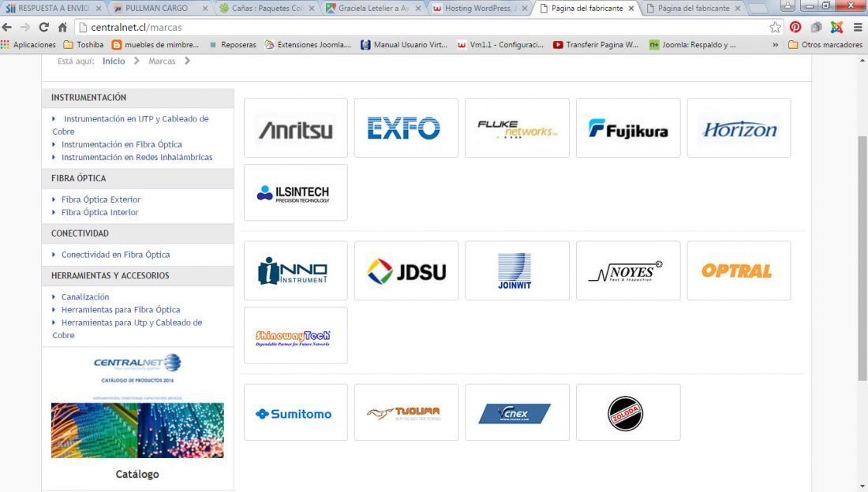Open the Toshiba bookmark folder
The image size is (868, 492).
pyautogui.click(x=84, y=45)
